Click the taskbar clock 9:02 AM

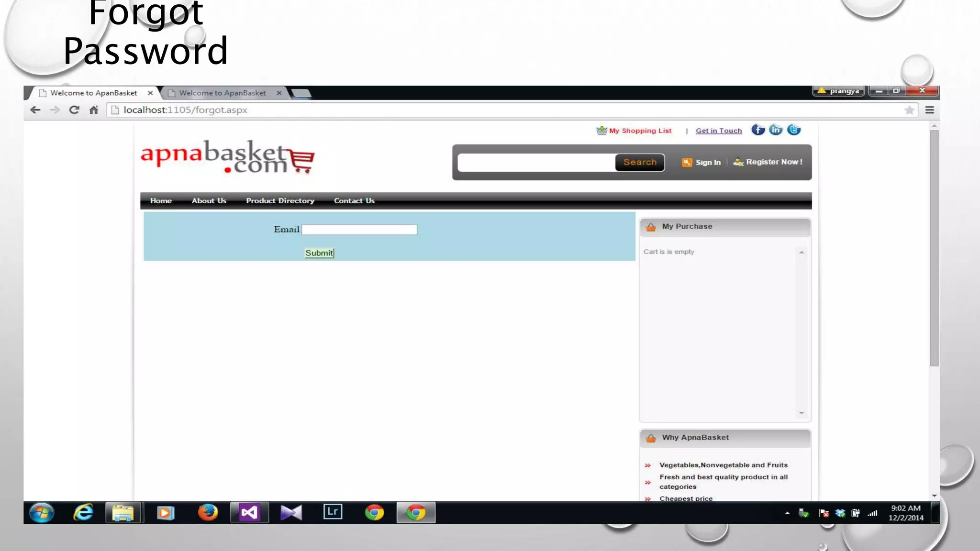tap(906, 508)
